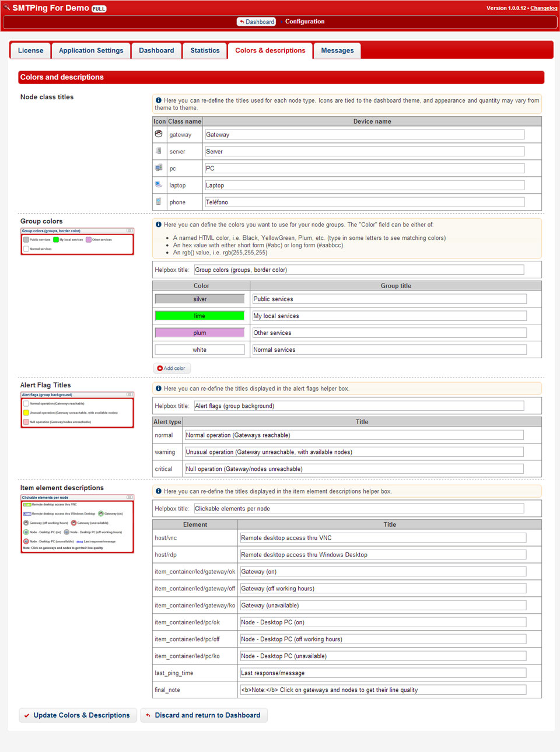The height and width of the screenshot is (752, 560).
Task: Click Node Desktop PC (unavailable) icon in preview
Action: (26, 541)
